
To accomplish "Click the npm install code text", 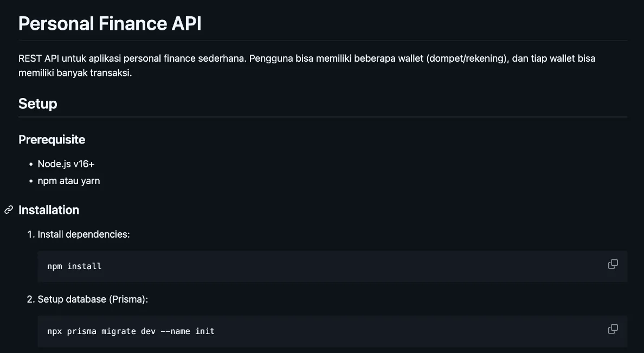I will 74,266.
